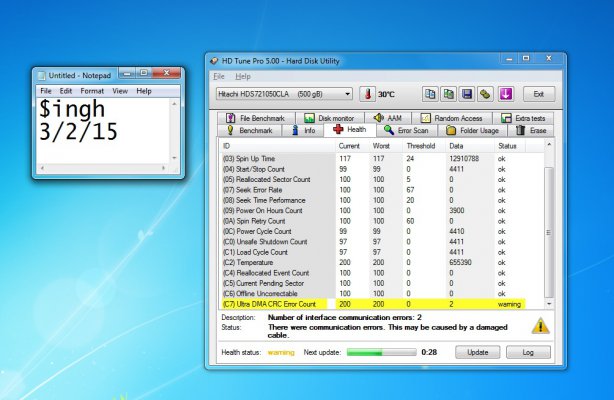Click the options toolbar icon beside the floppy
The width and height of the screenshot is (614, 400).
(485, 94)
